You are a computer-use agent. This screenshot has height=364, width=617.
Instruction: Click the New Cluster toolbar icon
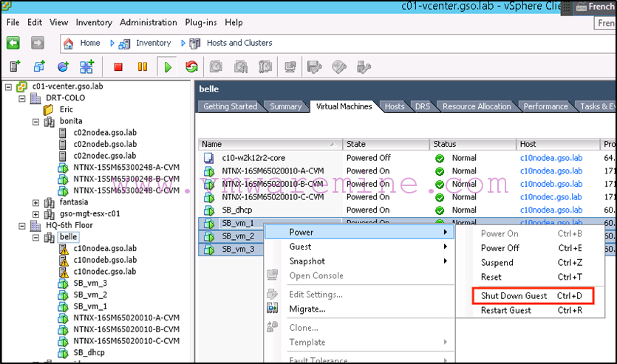pyautogui.click(x=86, y=66)
